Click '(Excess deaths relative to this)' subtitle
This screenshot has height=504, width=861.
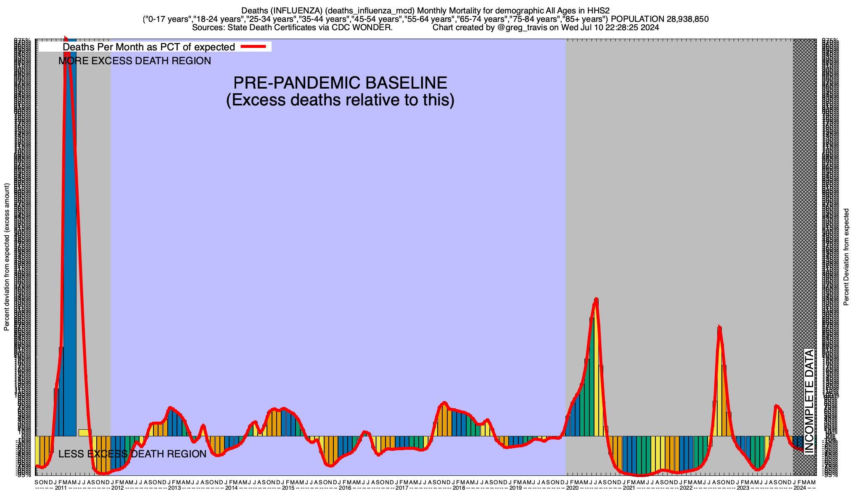pyautogui.click(x=340, y=100)
